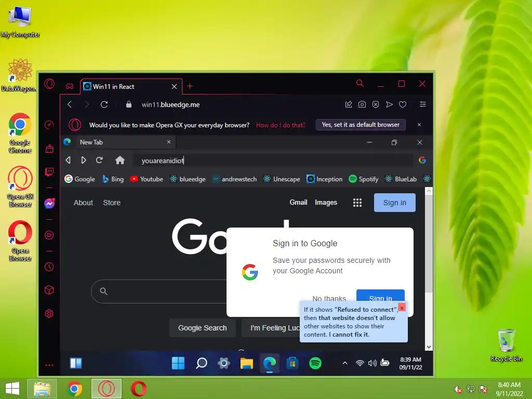This screenshot has height=399, width=532.
Task: Click inside the Google search box
Action: point(159,291)
